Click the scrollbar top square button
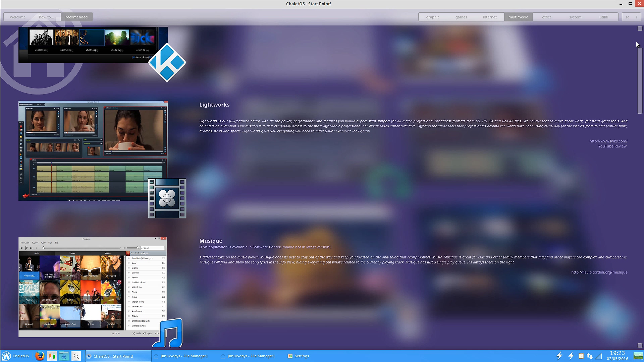The width and height of the screenshot is (644, 362). 640,29
